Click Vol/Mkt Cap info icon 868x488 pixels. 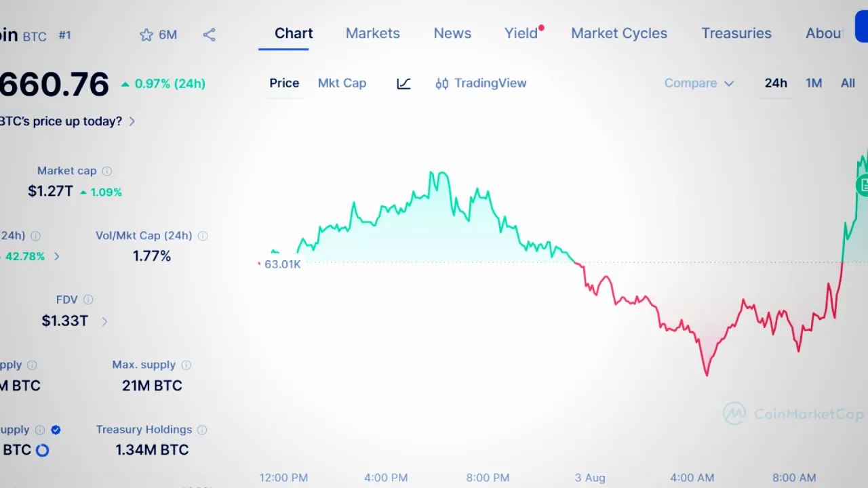click(202, 236)
